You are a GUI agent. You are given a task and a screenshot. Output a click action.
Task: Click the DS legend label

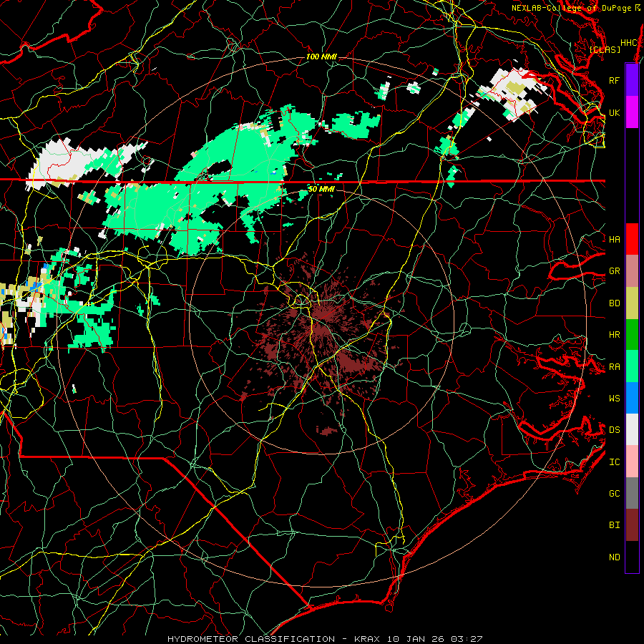tap(614, 429)
